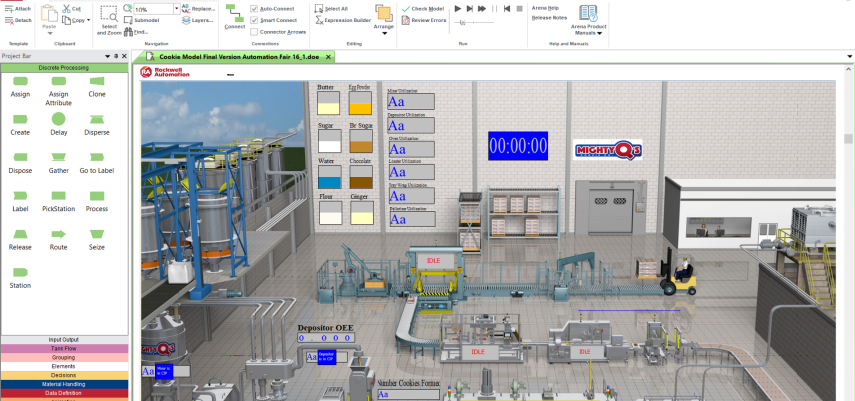Image resolution: width=855 pixels, height=401 pixels.
Task: Select the Gather module
Action: click(58, 163)
